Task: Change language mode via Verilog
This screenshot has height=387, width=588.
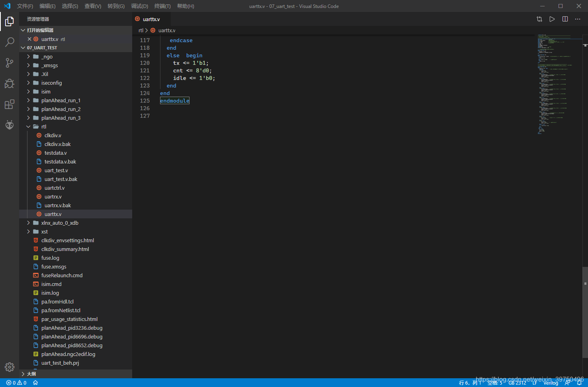Action: tap(551, 383)
